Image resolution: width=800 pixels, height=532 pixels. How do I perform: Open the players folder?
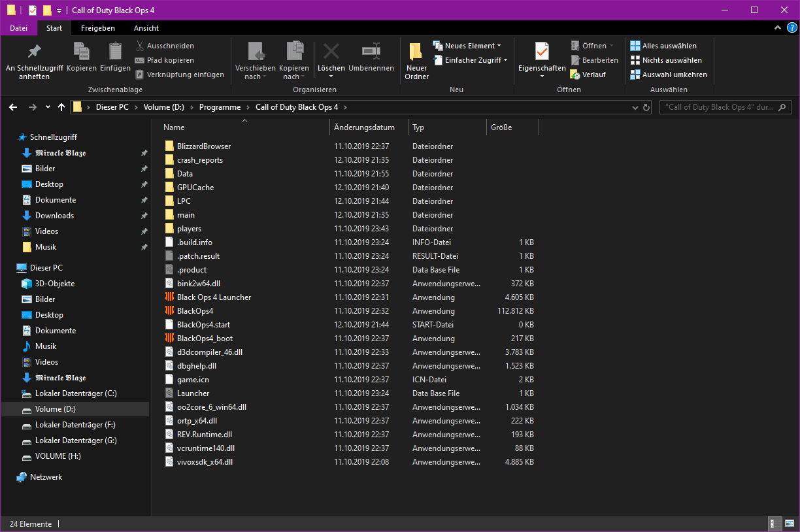(189, 229)
